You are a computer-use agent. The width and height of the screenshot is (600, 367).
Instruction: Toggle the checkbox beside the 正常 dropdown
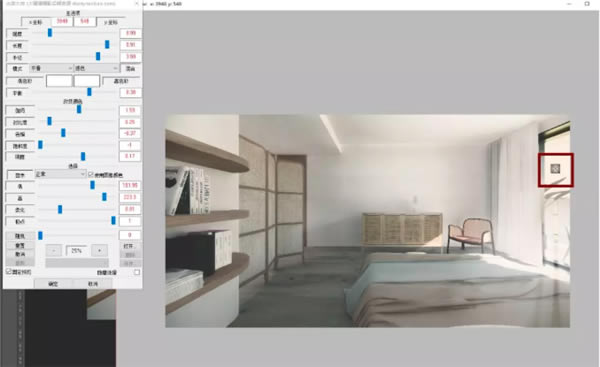tap(91, 174)
